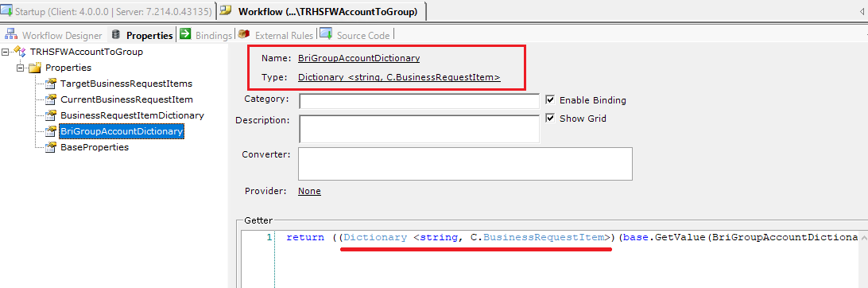This screenshot has width=868, height=288.
Task: Click the Dictionary type link
Action: 399,77
